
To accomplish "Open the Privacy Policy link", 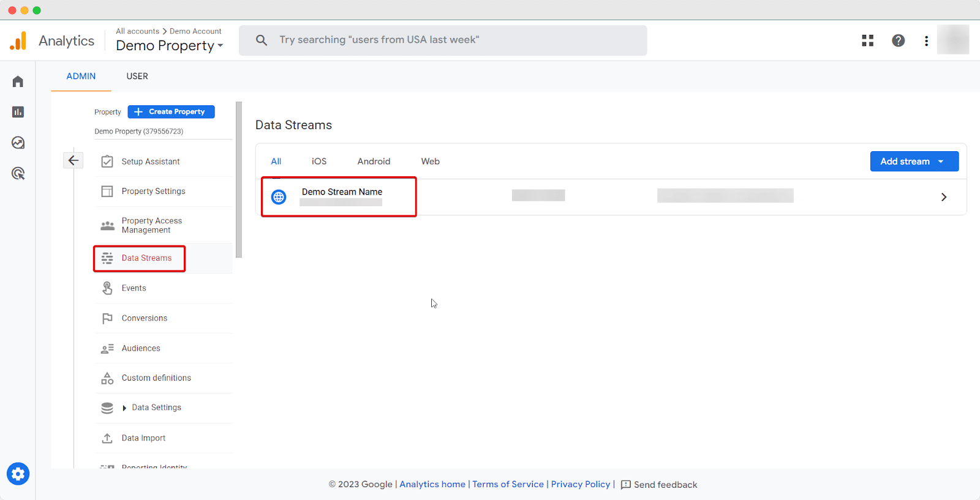I will 580,484.
